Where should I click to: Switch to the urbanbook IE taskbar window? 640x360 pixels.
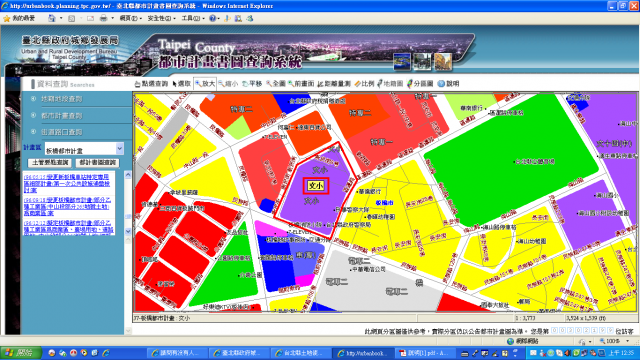point(362,353)
